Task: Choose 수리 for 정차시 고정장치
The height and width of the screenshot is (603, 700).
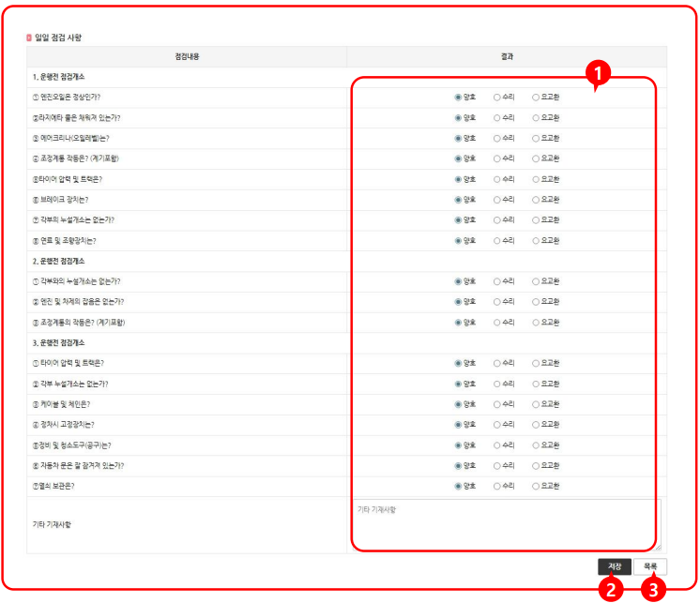Action: 497,424
